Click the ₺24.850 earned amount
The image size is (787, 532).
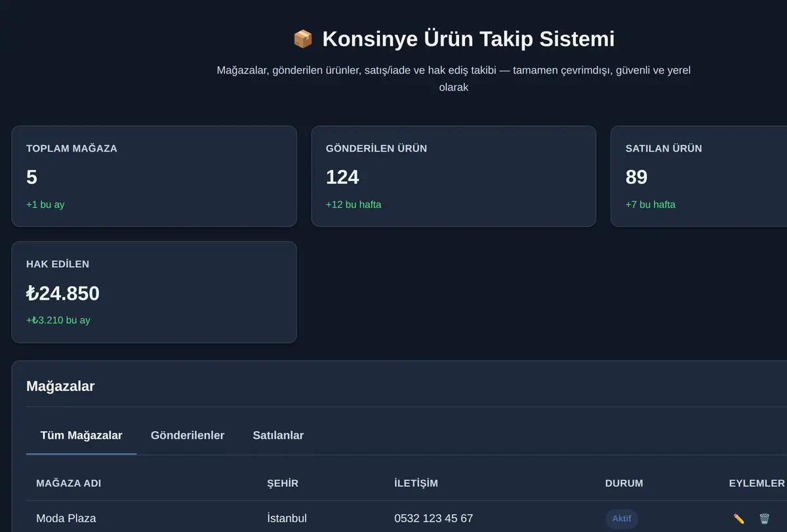pyautogui.click(x=63, y=293)
